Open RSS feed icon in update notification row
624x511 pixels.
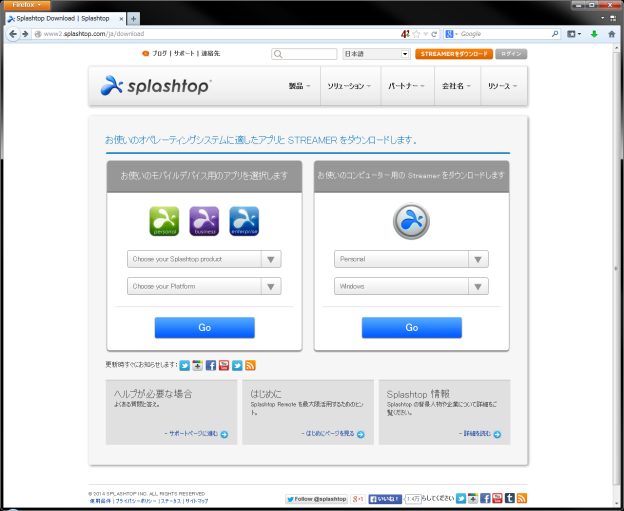250,365
